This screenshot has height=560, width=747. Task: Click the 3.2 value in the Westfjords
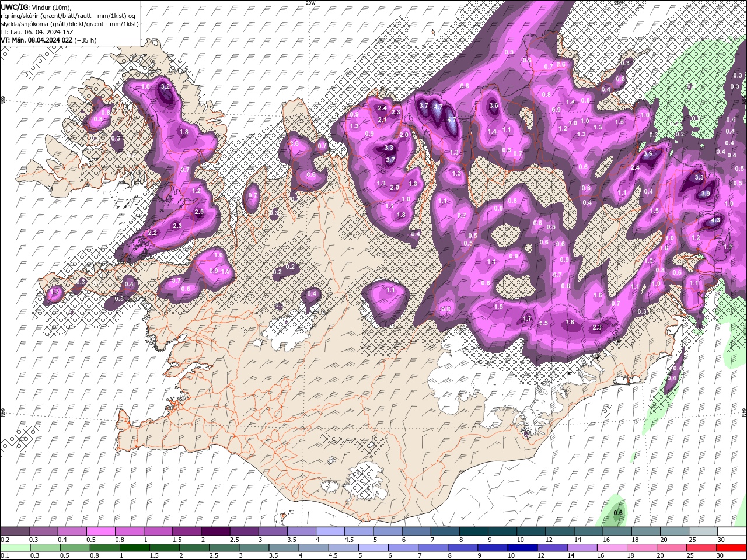click(165, 86)
